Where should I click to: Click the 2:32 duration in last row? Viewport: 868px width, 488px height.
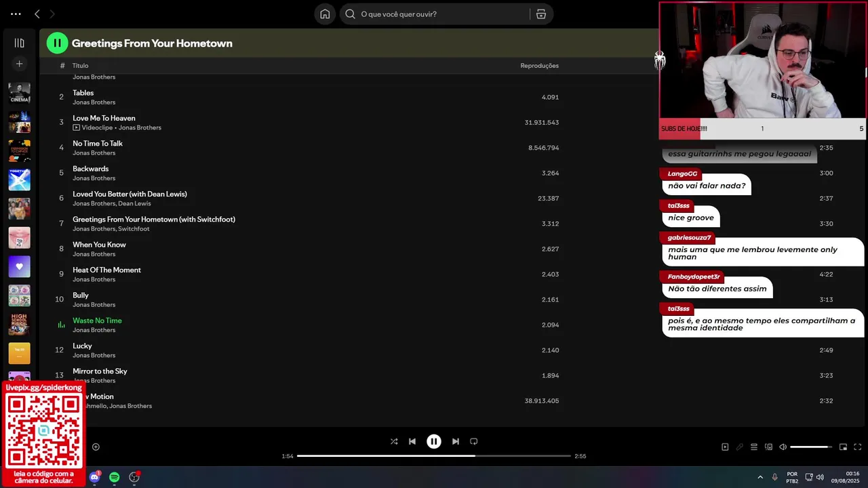click(x=826, y=401)
